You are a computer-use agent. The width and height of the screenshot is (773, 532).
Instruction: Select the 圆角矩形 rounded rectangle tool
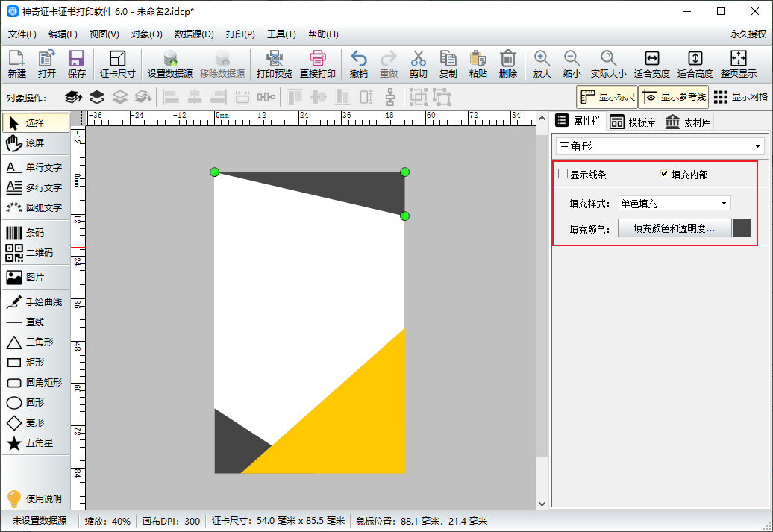pyautogui.click(x=36, y=383)
